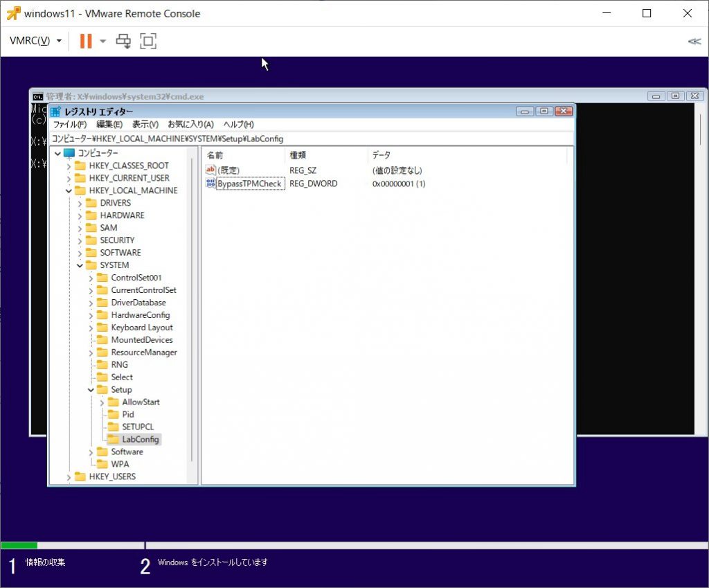The image size is (709, 588).
Task: Click the BypassTPMCheck value name
Action: tap(249, 184)
